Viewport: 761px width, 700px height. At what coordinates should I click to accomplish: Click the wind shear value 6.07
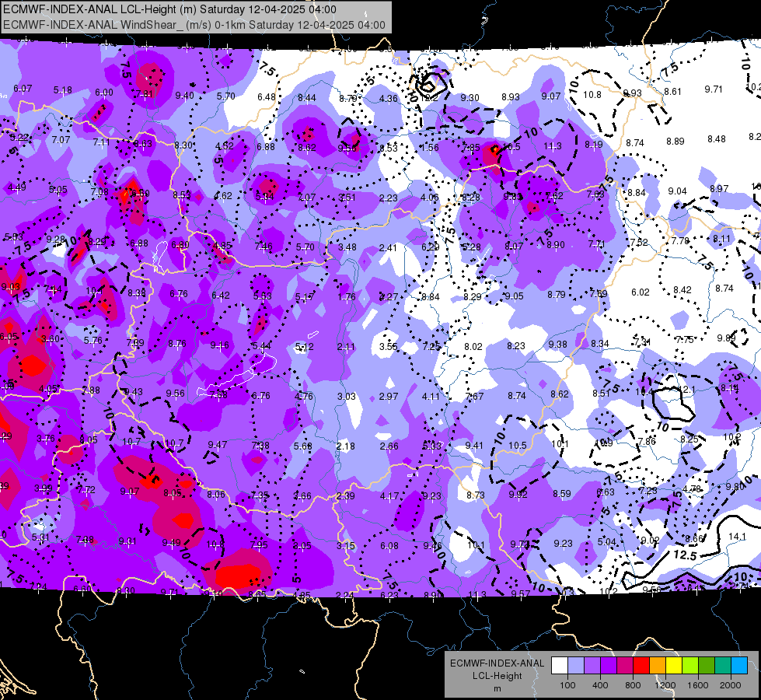tap(23, 89)
